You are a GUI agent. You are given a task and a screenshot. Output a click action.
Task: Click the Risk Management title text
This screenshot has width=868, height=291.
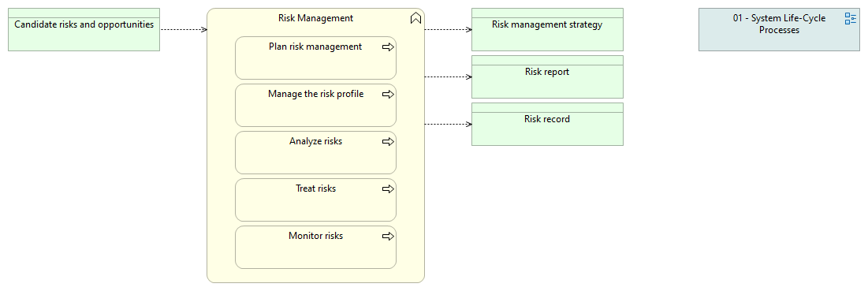pos(315,18)
